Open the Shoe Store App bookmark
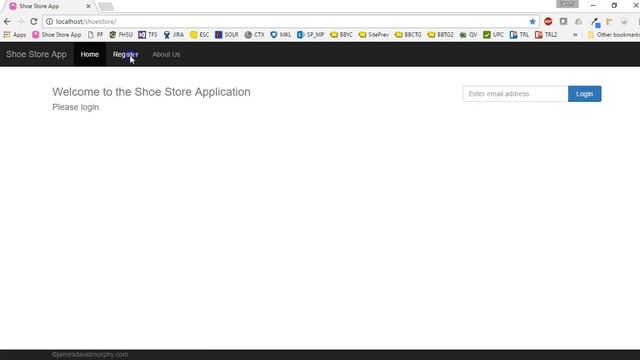This screenshot has width=640, height=360. point(57,35)
